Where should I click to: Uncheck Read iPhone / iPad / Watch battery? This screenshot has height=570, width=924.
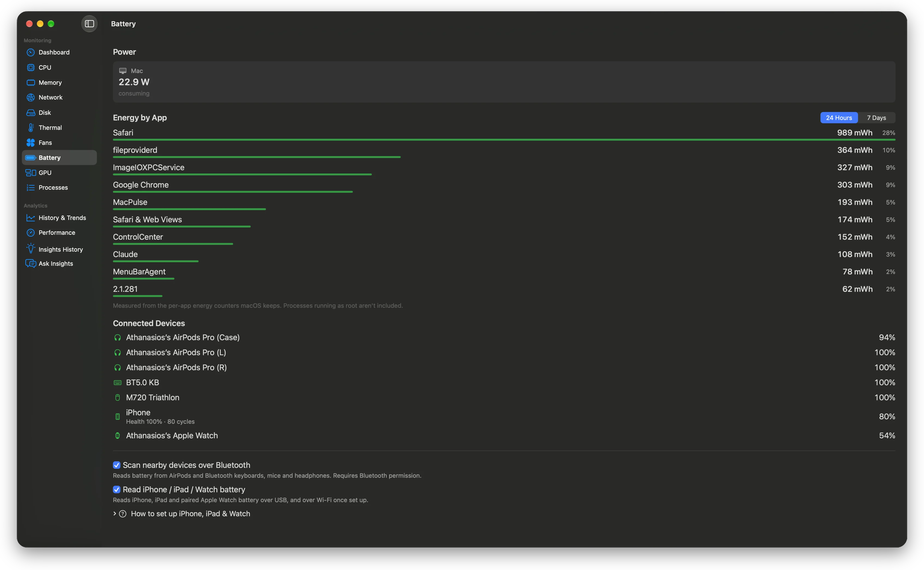click(117, 490)
